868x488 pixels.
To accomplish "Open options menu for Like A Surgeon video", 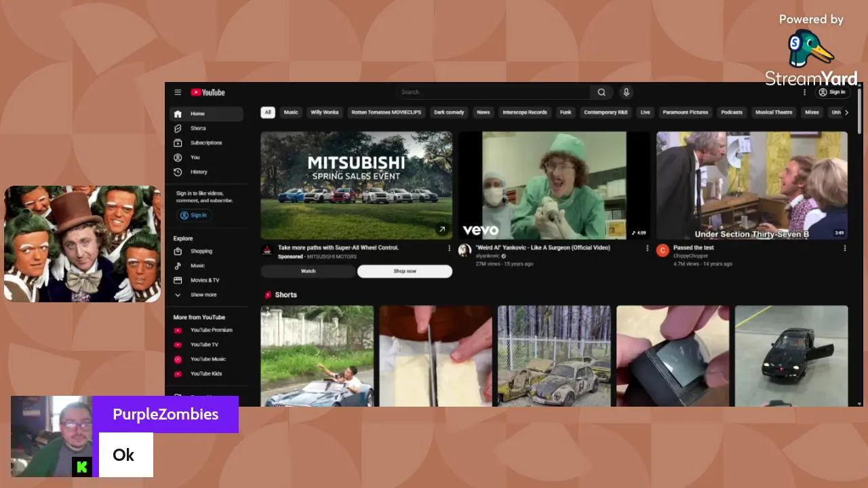I will [647, 248].
